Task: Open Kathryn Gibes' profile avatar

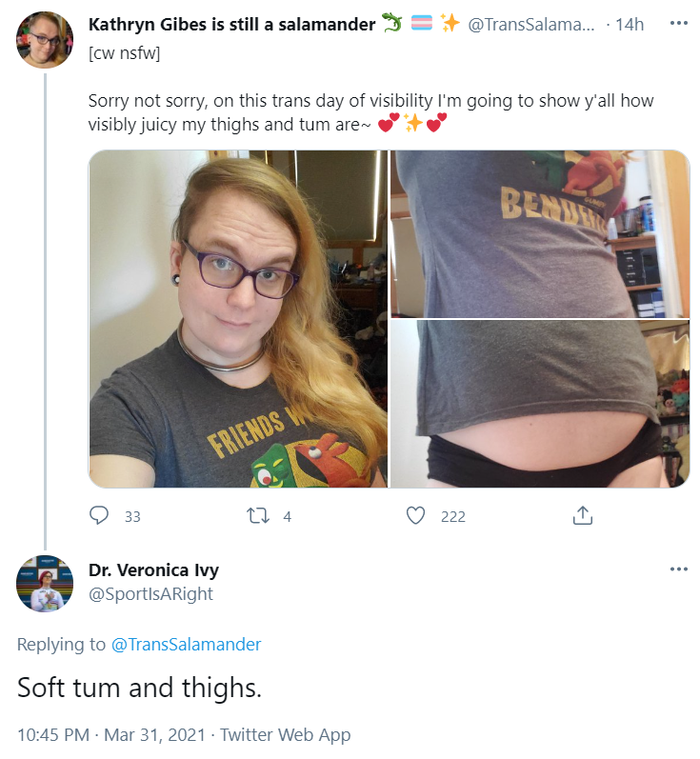Action: (45, 40)
